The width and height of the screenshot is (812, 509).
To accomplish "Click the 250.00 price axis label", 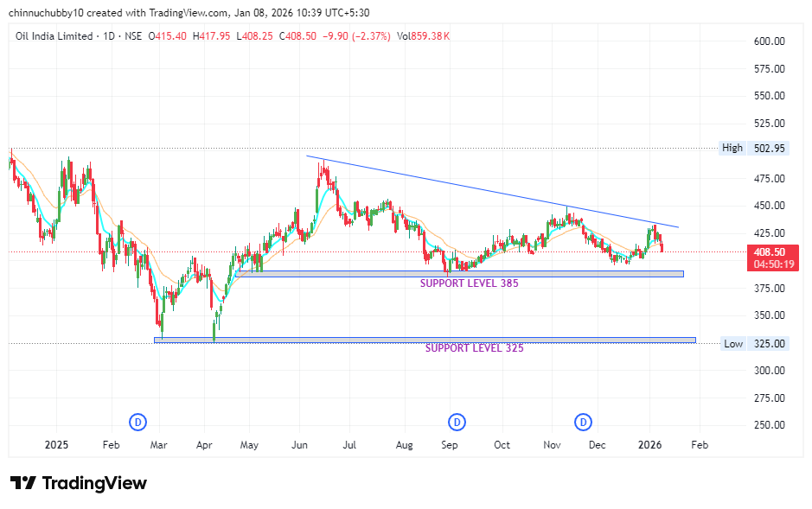I will [x=770, y=424].
